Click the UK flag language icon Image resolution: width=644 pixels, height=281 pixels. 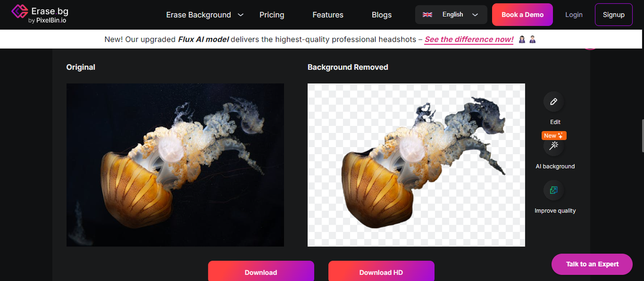pyautogui.click(x=427, y=15)
